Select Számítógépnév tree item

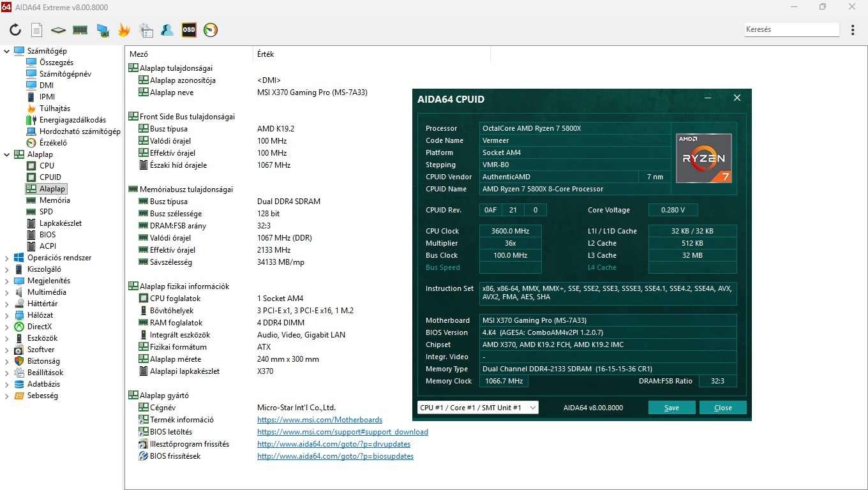65,74
